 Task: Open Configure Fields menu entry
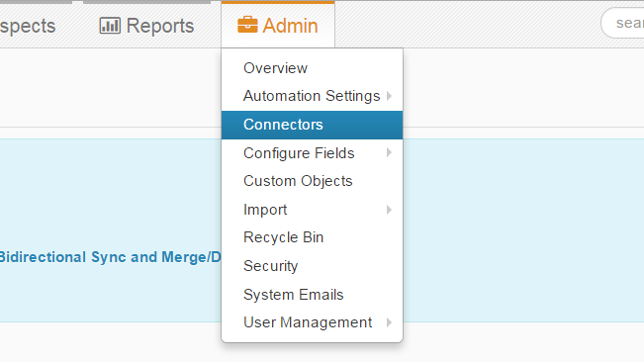(x=312, y=153)
